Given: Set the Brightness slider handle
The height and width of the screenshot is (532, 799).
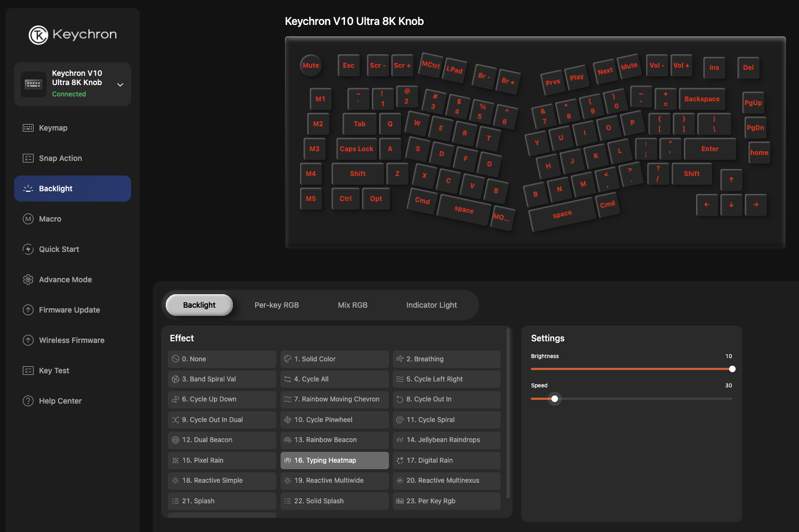Looking at the screenshot, I should [732, 369].
